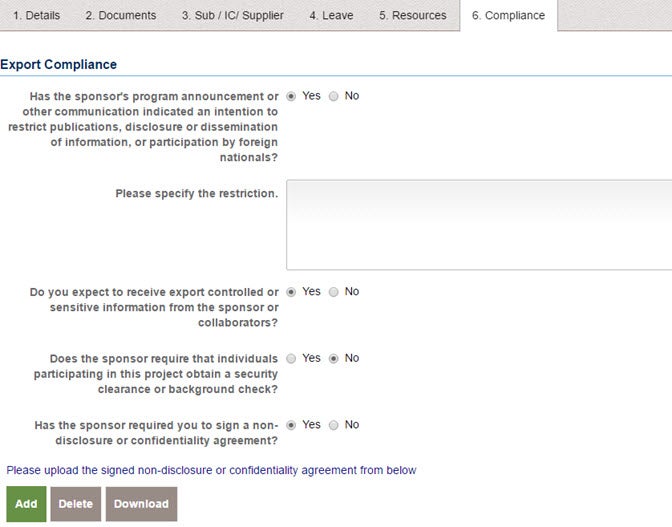
Task: Choose Yes for receiving export controlled information
Action: pyautogui.click(x=291, y=292)
